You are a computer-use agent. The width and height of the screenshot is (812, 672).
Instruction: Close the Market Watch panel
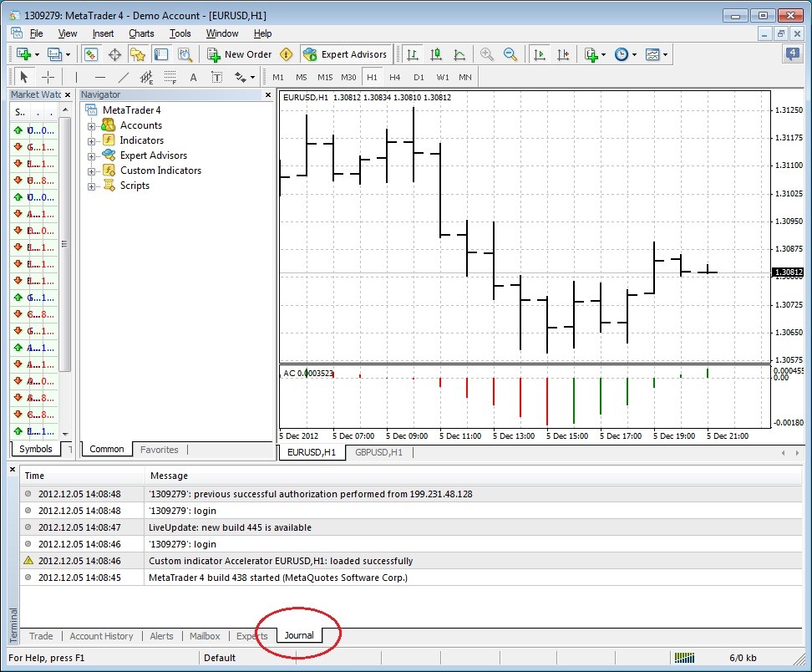[x=68, y=94]
